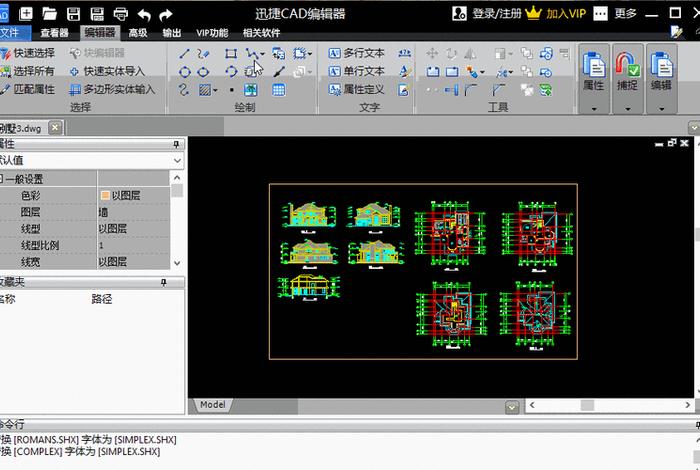This screenshot has width=700, height=470.
Task: Click the horizontal scrollbar thumb
Action: [587, 405]
